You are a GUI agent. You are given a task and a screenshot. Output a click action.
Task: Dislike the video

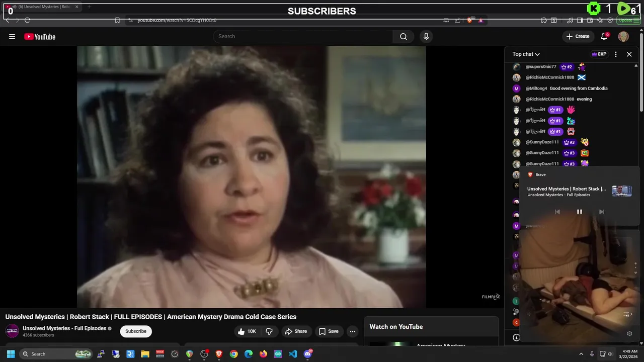(x=269, y=331)
